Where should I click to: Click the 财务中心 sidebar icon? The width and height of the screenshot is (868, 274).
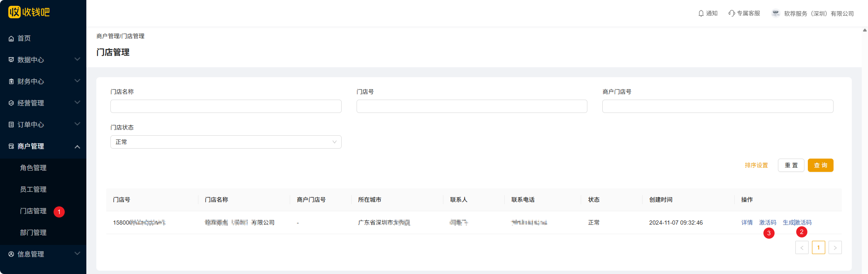(11, 81)
